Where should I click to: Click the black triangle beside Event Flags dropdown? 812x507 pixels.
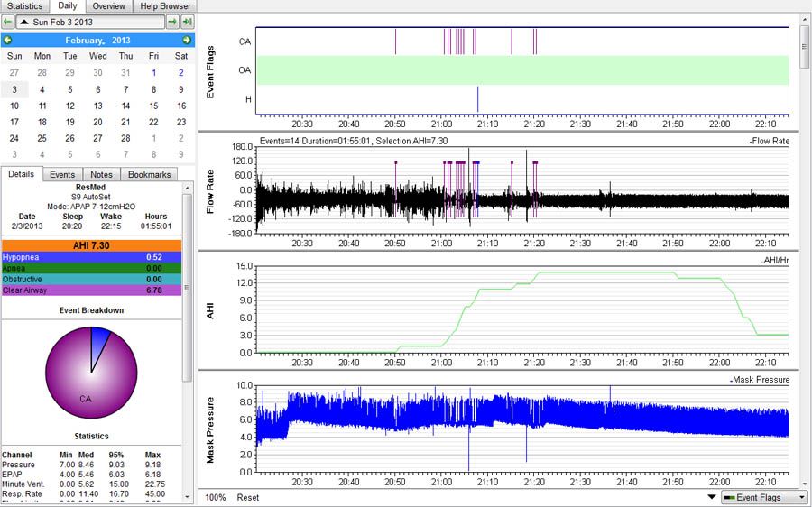712,497
